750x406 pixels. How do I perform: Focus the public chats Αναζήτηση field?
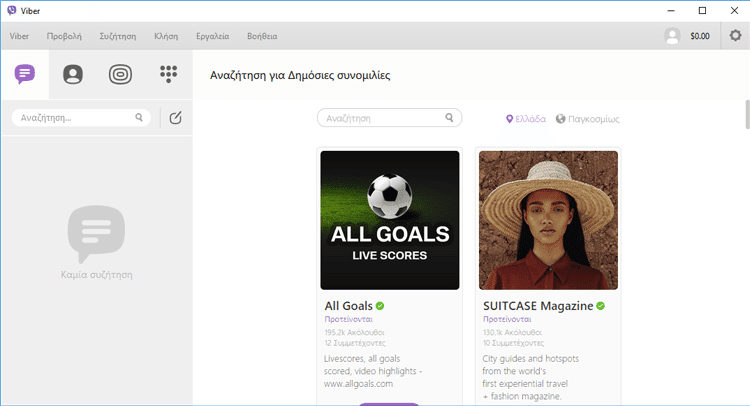coord(389,118)
